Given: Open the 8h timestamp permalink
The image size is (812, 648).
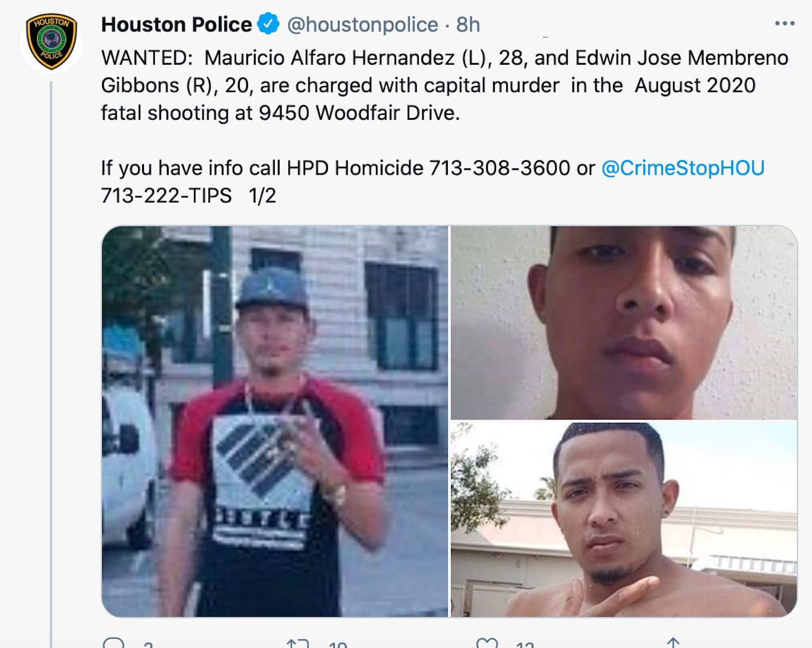Looking at the screenshot, I should [468, 25].
